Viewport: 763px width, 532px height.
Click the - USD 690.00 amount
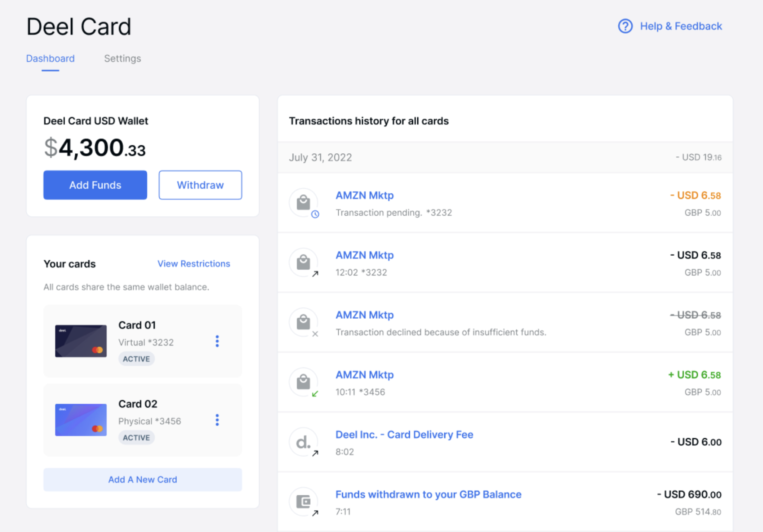[689, 494]
